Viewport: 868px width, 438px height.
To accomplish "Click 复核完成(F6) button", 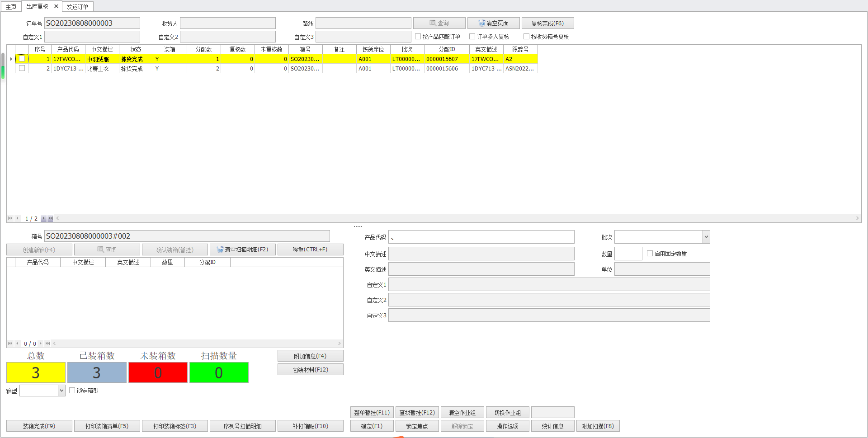I will point(547,23).
